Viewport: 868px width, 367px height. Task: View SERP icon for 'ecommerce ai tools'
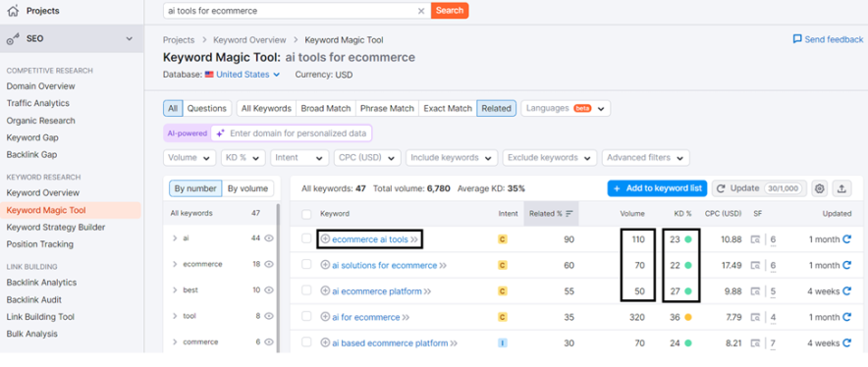click(755, 239)
